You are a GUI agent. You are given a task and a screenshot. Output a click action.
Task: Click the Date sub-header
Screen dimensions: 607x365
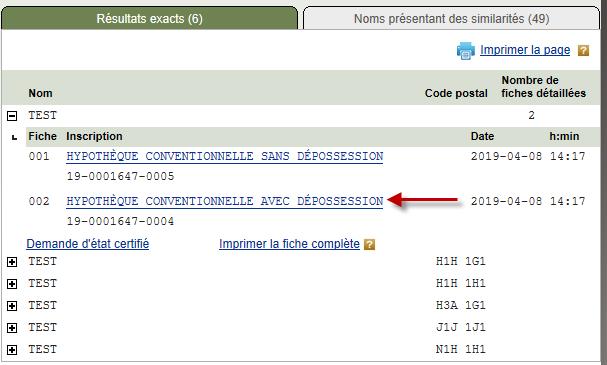(482, 136)
